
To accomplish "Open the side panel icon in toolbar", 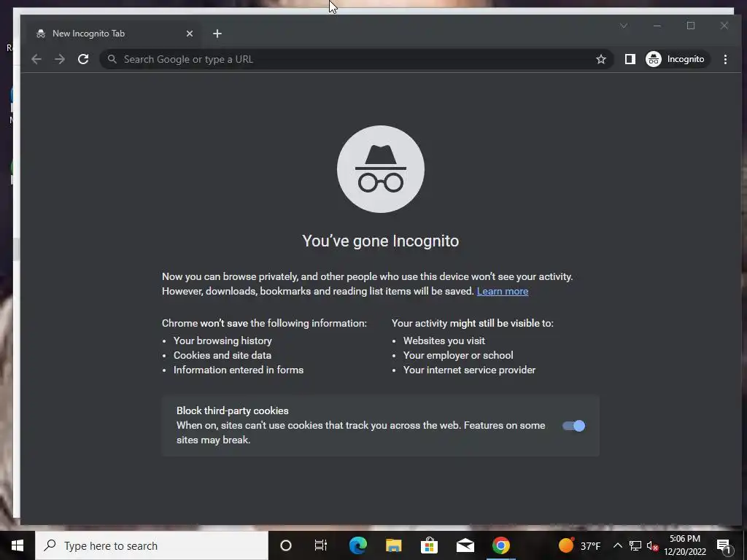I will point(630,59).
